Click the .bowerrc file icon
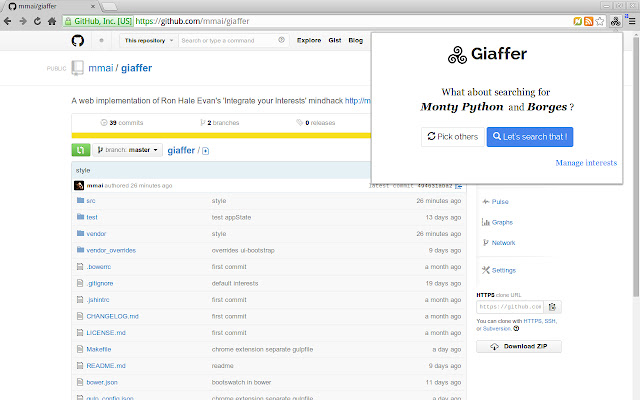Image resolution: width=640 pixels, height=400 pixels. pos(80,267)
